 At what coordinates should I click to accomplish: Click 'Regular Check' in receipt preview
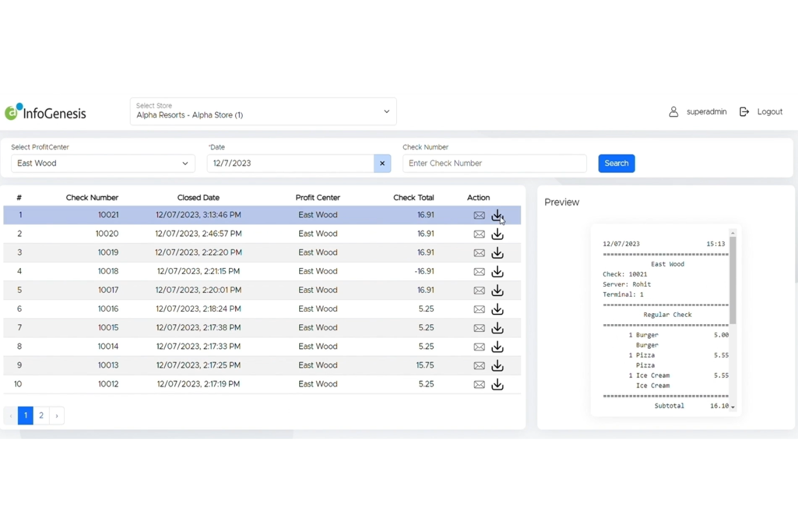tap(668, 315)
